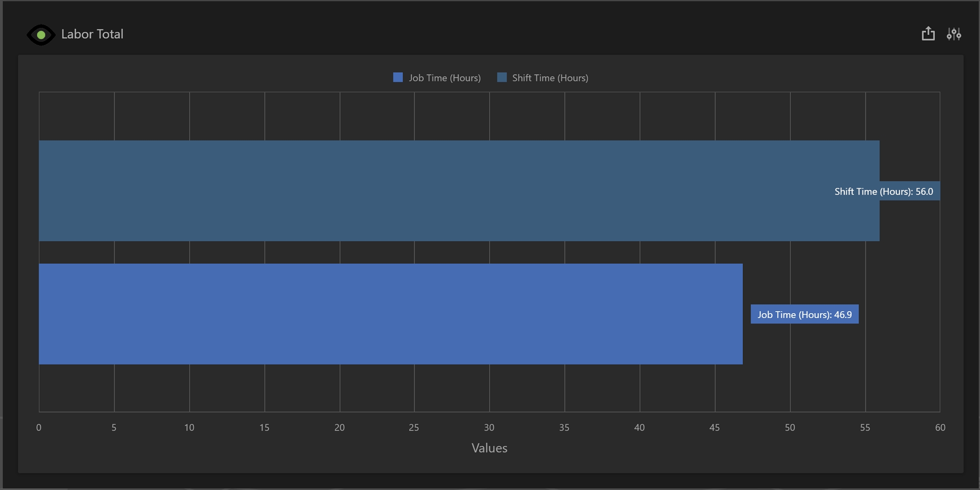
Task: Click the Shift Time legend color swatch
Action: [502, 77]
